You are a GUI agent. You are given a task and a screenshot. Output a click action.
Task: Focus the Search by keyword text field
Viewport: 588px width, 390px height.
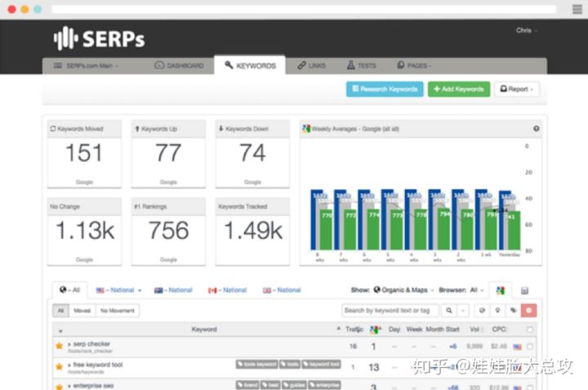(390, 311)
